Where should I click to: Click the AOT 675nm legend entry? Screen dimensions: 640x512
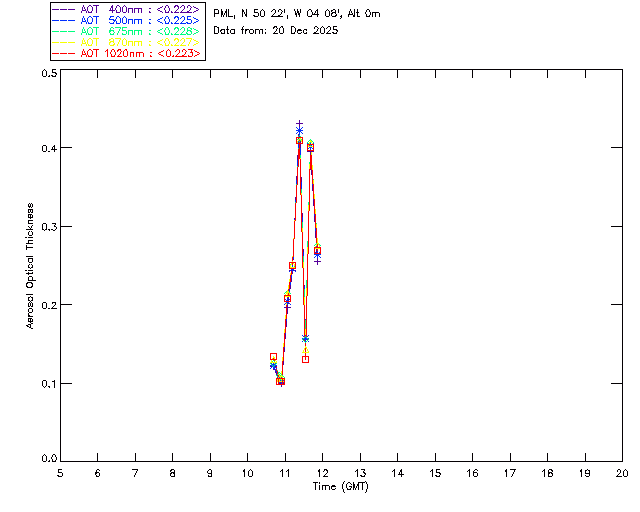pos(126,31)
